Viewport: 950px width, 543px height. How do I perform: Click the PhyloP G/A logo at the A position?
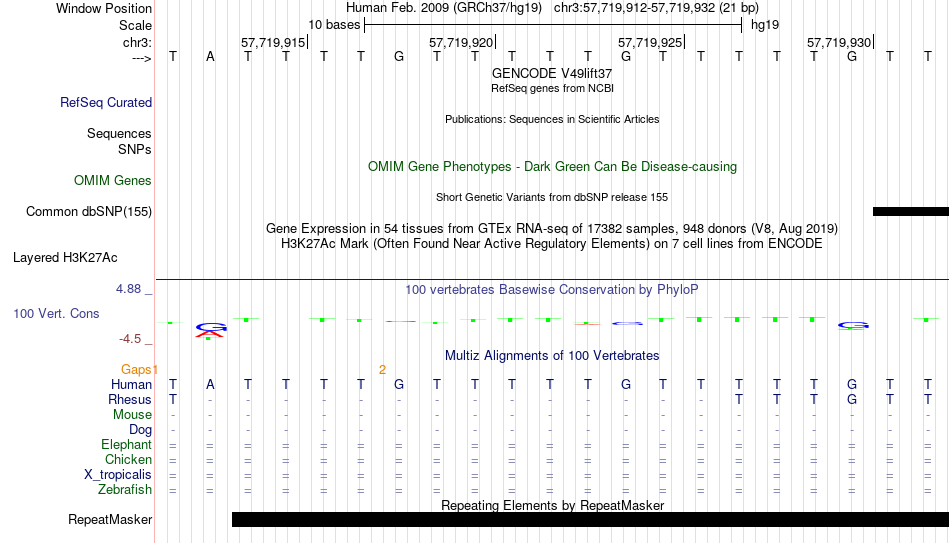pos(210,330)
